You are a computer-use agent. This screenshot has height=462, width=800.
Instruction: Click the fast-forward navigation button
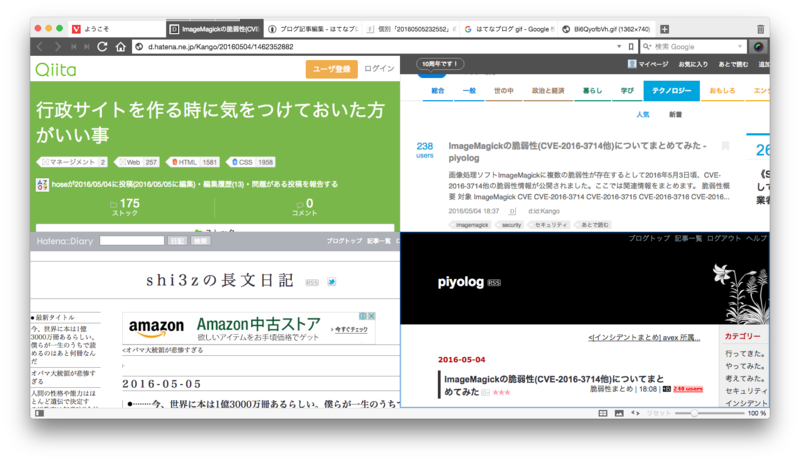click(87, 47)
